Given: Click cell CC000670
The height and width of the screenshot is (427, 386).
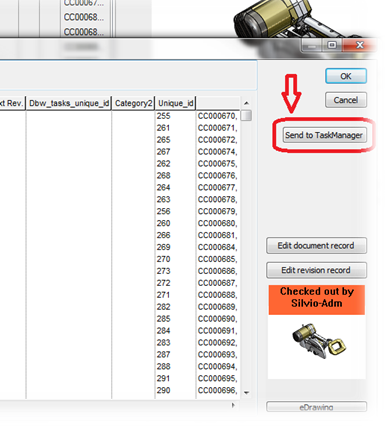Looking at the screenshot, I should 218,116.
